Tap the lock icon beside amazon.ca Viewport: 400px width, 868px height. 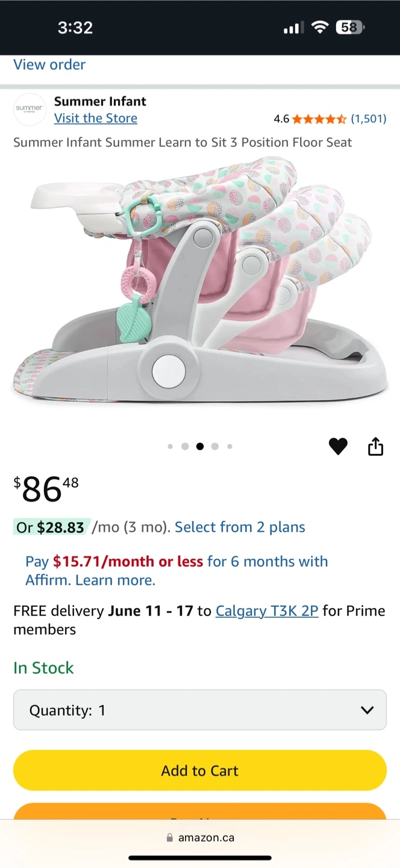point(170,838)
